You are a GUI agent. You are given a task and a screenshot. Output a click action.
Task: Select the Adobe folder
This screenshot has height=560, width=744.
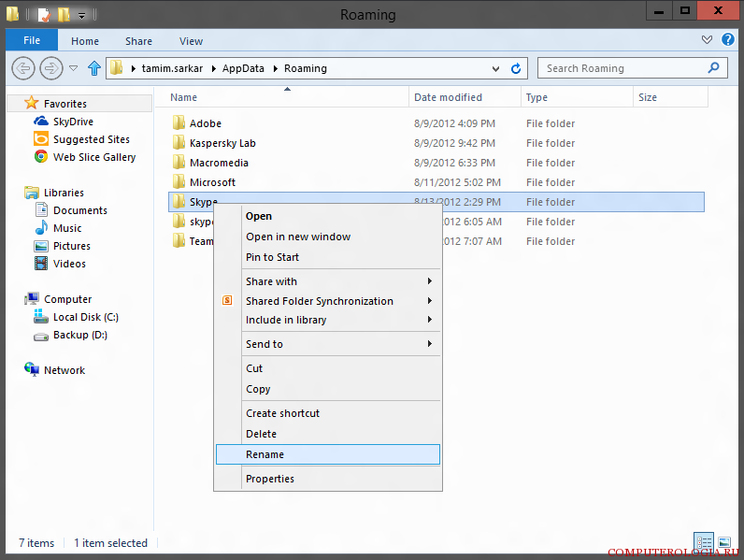point(206,123)
